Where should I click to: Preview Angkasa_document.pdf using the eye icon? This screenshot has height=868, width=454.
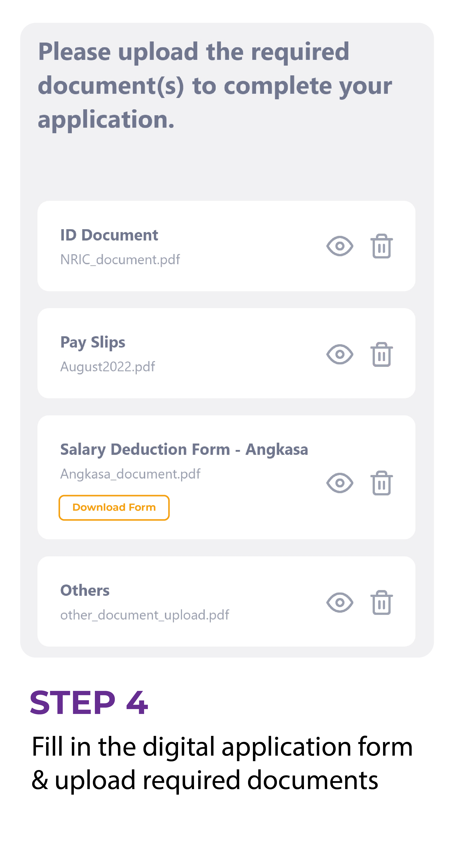coord(340,483)
